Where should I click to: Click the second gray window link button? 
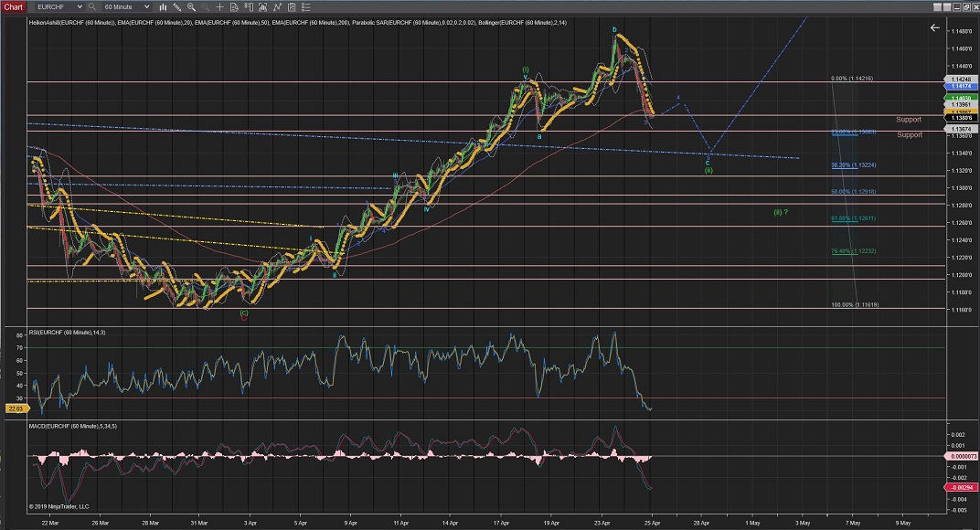(947, 7)
